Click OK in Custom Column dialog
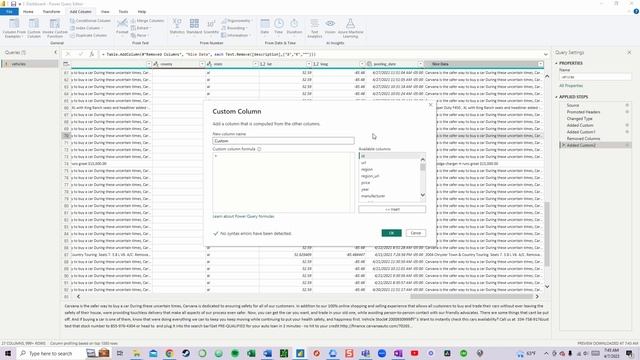 tap(391, 233)
